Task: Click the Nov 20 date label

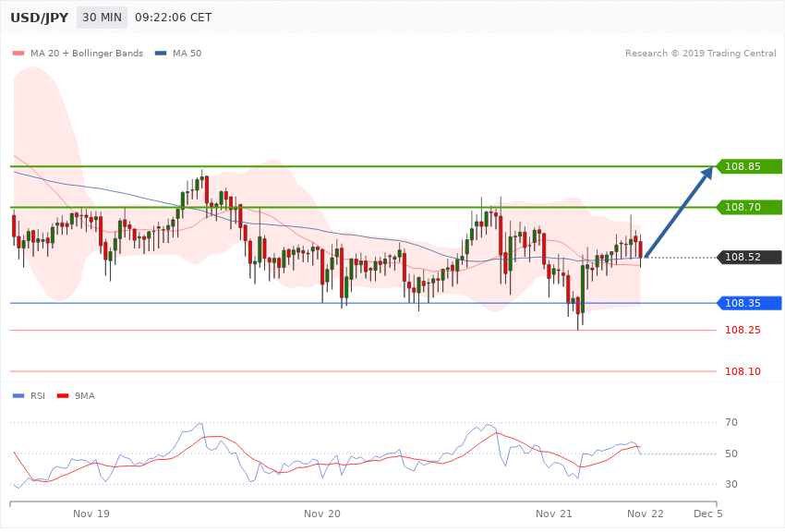Action: point(322,514)
